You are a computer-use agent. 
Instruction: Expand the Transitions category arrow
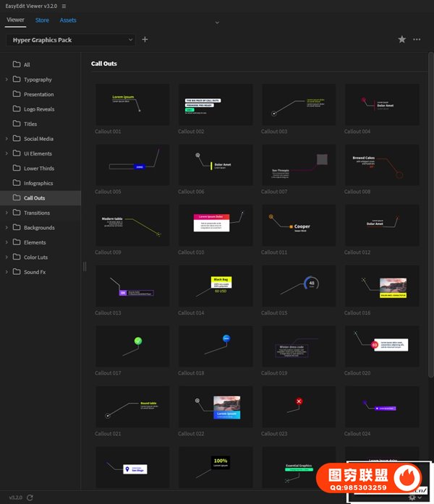7,213
